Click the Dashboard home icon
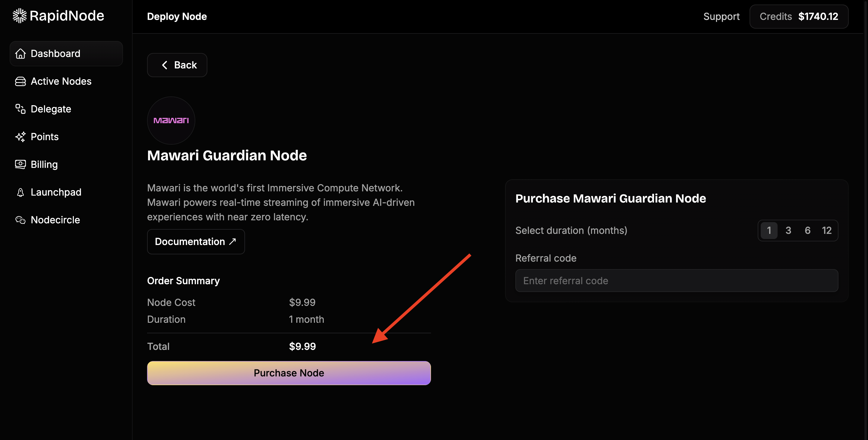Viewport: 868px width, 440px height. 20,54
